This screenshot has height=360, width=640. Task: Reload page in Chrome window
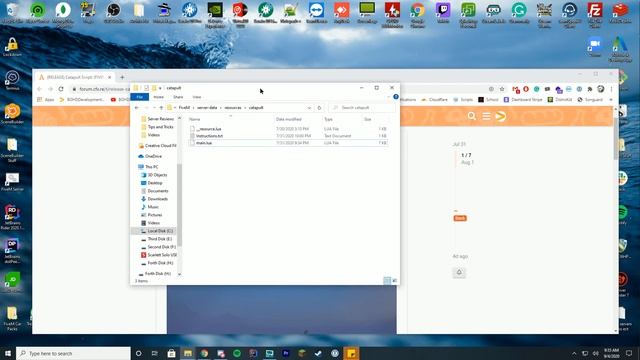pyautogui.click(x=61, y=89)
